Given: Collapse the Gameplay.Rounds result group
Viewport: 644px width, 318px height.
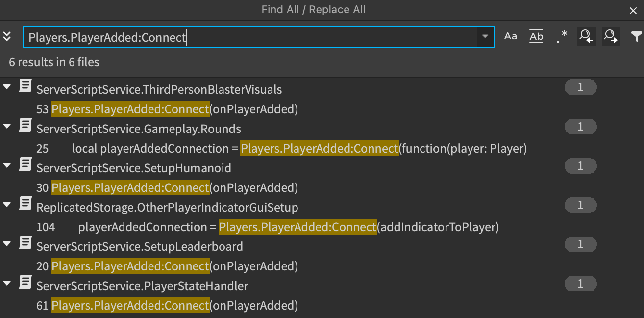Looking at the screenshot, I should click(7, 126).
